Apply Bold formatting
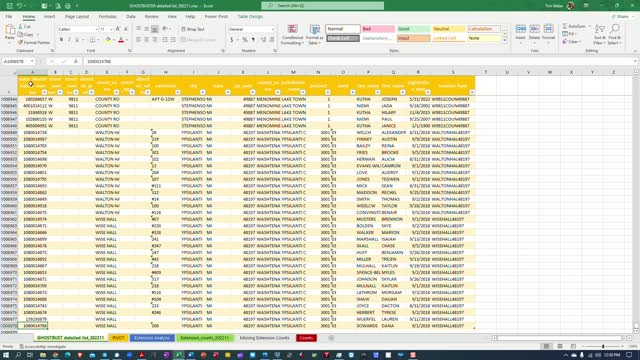Image resolution: width=640 pixels, height=360 pixels. [61, 40]
